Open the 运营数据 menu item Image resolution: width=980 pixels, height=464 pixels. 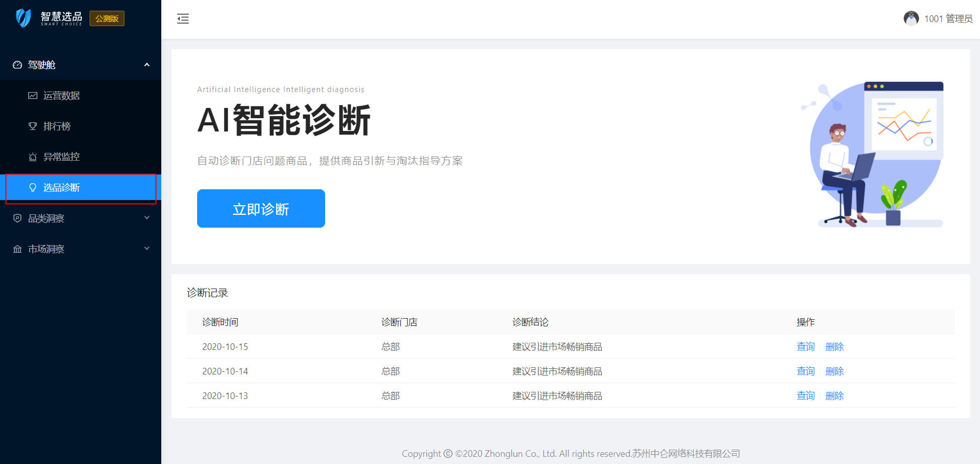pyautogui.click(x=61, y=96)
